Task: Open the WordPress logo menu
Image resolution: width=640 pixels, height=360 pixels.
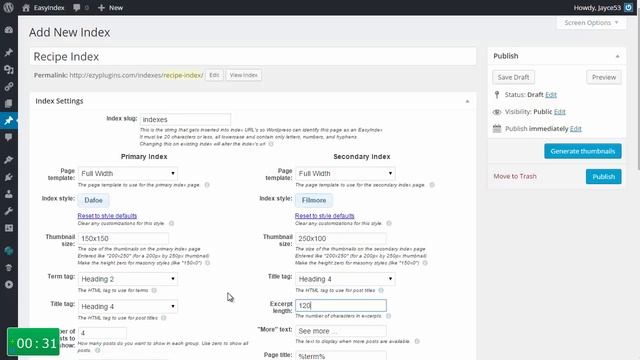Action: point(8,7)
